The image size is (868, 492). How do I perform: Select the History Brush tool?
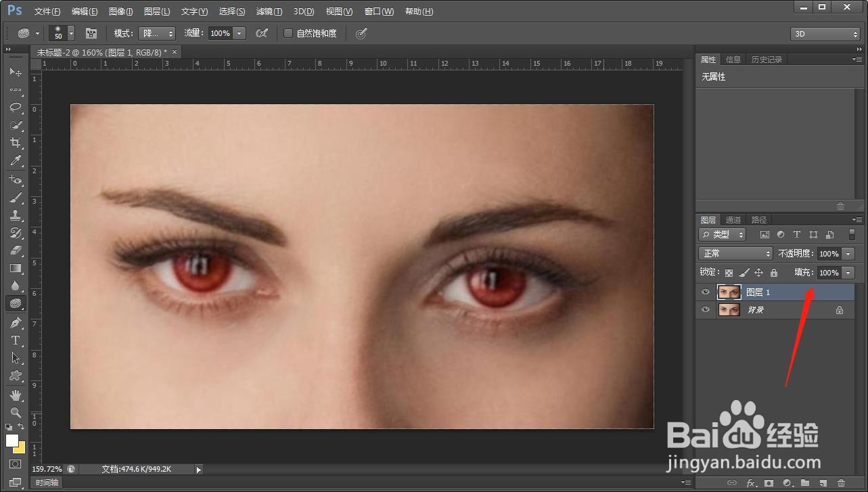coord(15,233)
